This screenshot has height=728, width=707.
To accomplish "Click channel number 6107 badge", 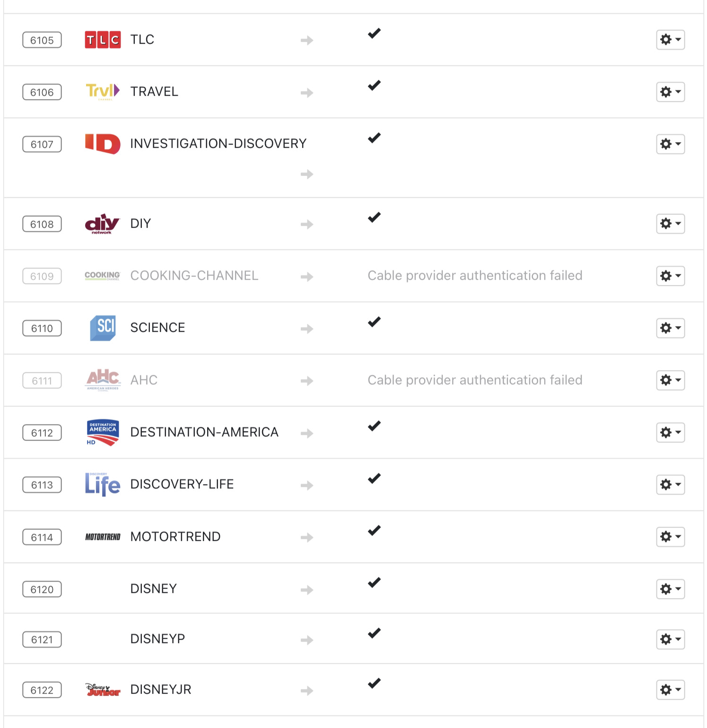I will coord(42,144).
